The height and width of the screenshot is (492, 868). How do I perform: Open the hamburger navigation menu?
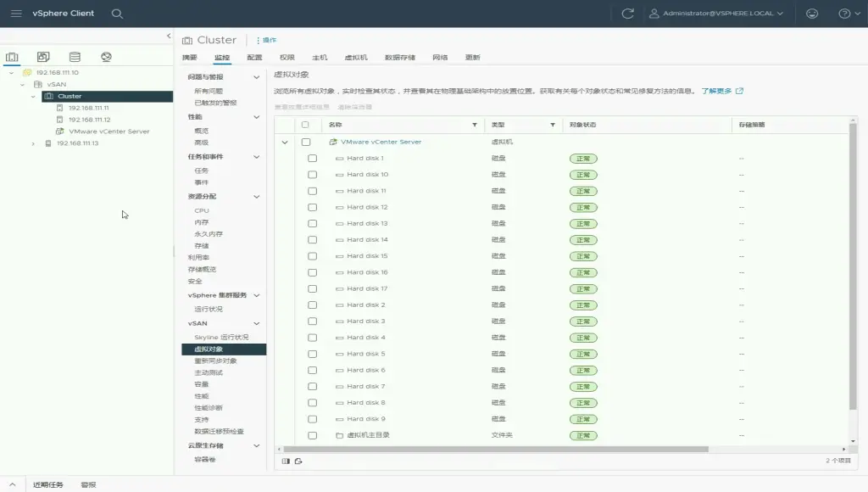(16, 14)
